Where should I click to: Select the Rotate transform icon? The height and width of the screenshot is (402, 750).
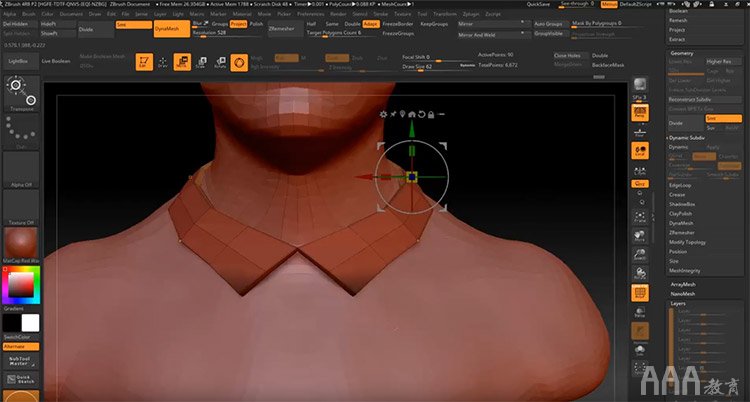point(221,62)
